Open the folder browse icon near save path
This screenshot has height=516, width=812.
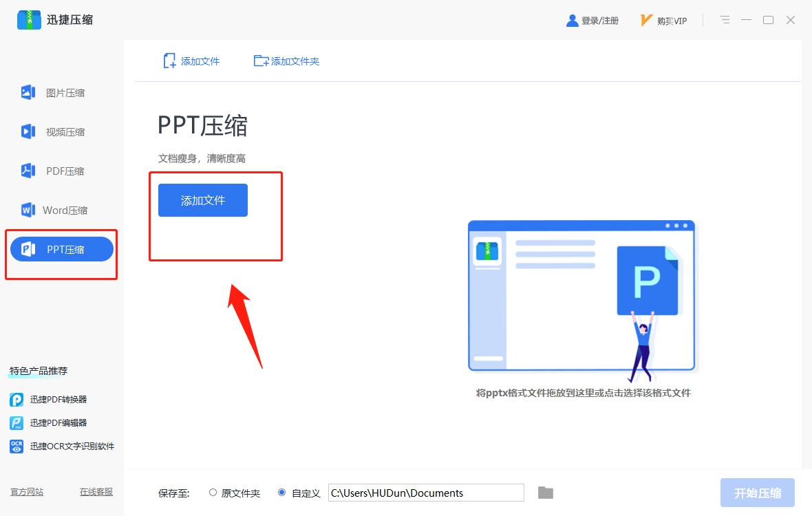pos(545,492)
